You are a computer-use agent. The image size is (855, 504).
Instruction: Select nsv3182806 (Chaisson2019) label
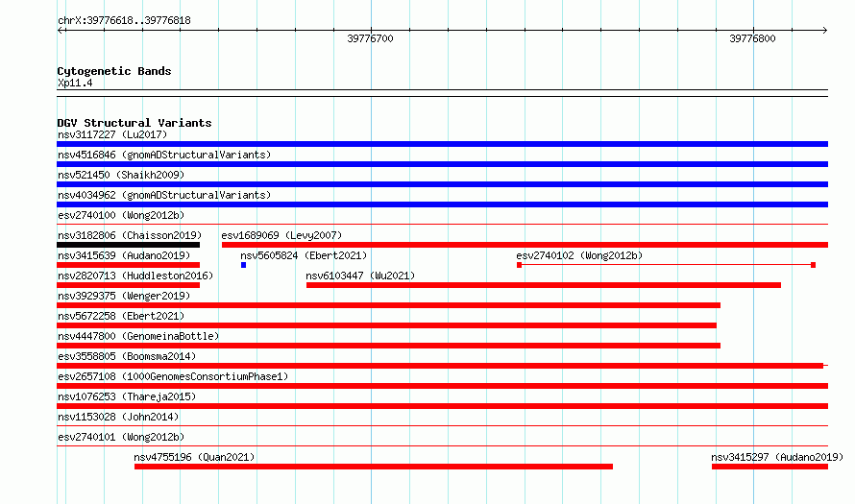[x=130, y=235]
